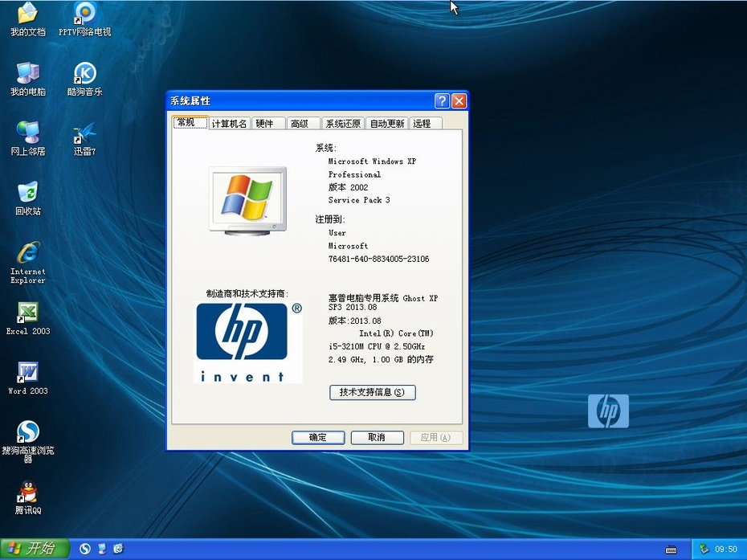Viewport: 747px width, 560px height.
Task: Click the "Service Pack 3" text
Action: (359, 200)
